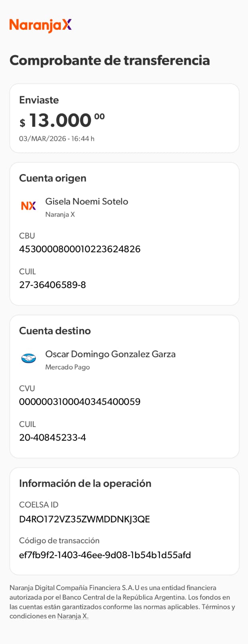Click the Cuenta destino section title
This screenshot has height=644, width=248.
coord(55,330)
